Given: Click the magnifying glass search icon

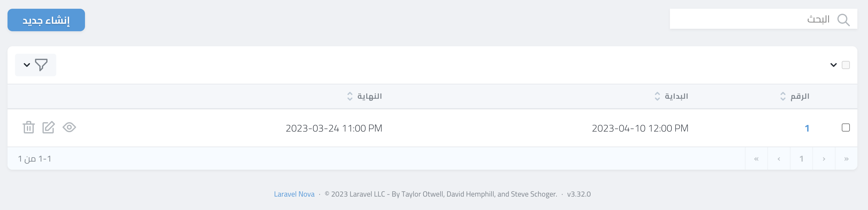Looking at the screenshot, I should [x=843, y=20].
